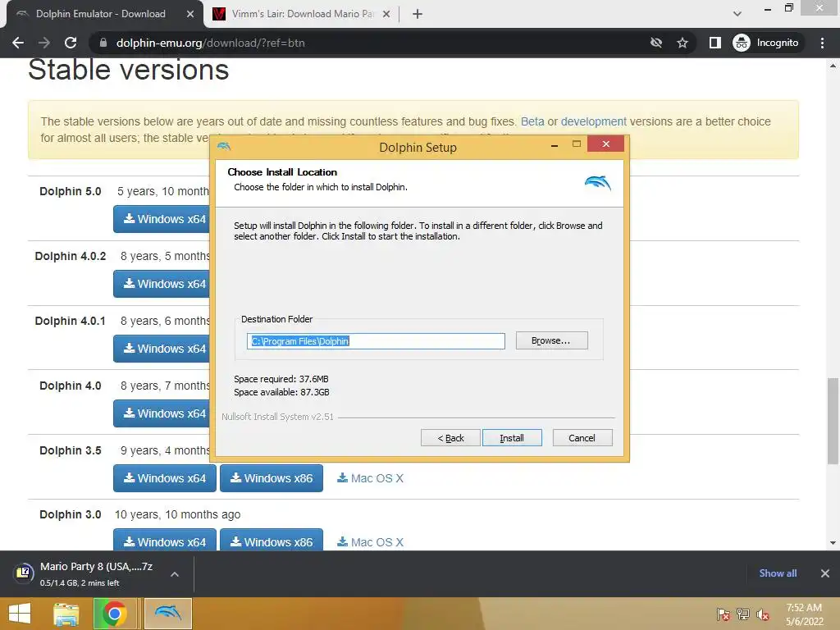Open File Explorer from the taskbar
840x630 pixels.
point(66,614)
